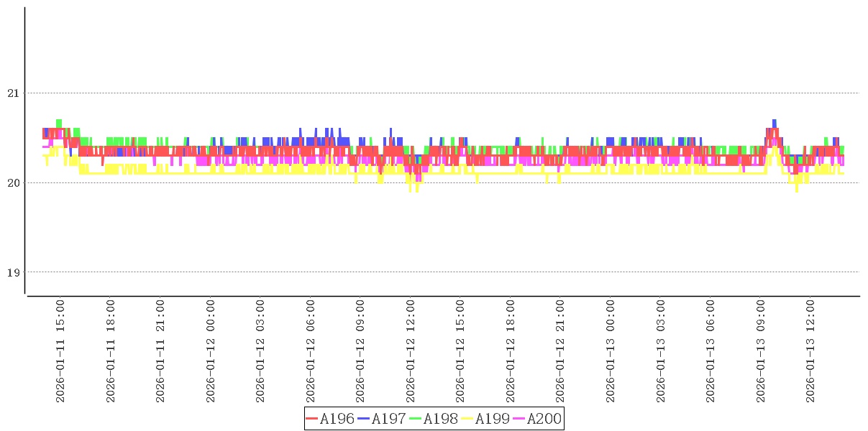This screenshot has width=868, height=431.
Task: Click the blue A197 legend line swatch
Action: pos(363,419)
